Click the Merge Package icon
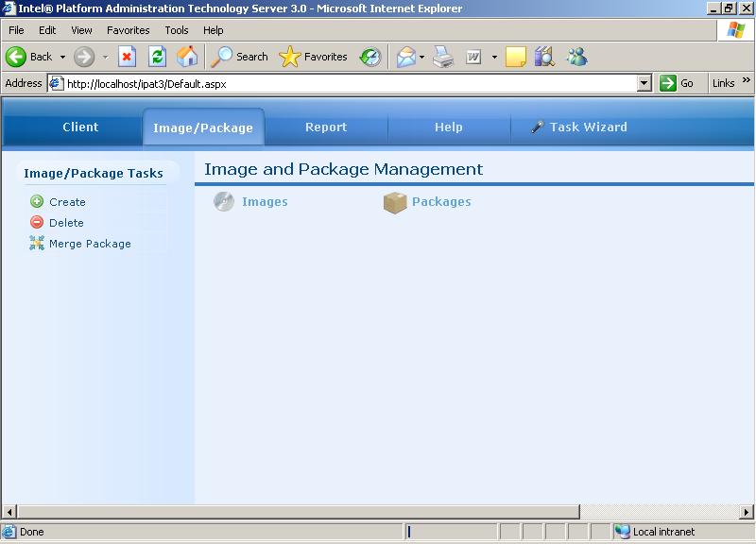Screen dimensions: 756x544 coord(37,244)
